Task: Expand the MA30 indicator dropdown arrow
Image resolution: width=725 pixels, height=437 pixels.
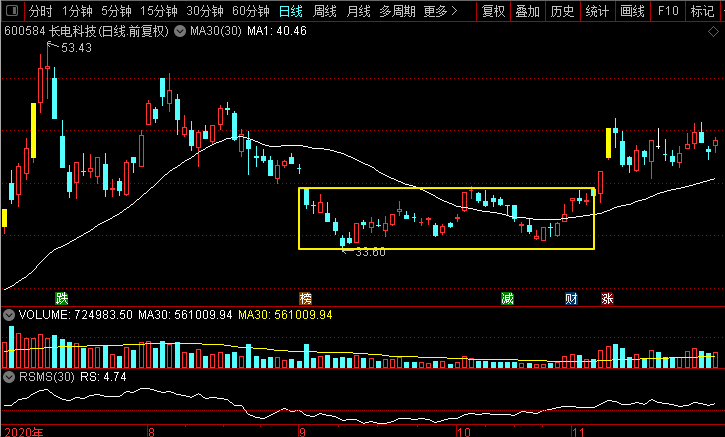Action: coord(180,31)
